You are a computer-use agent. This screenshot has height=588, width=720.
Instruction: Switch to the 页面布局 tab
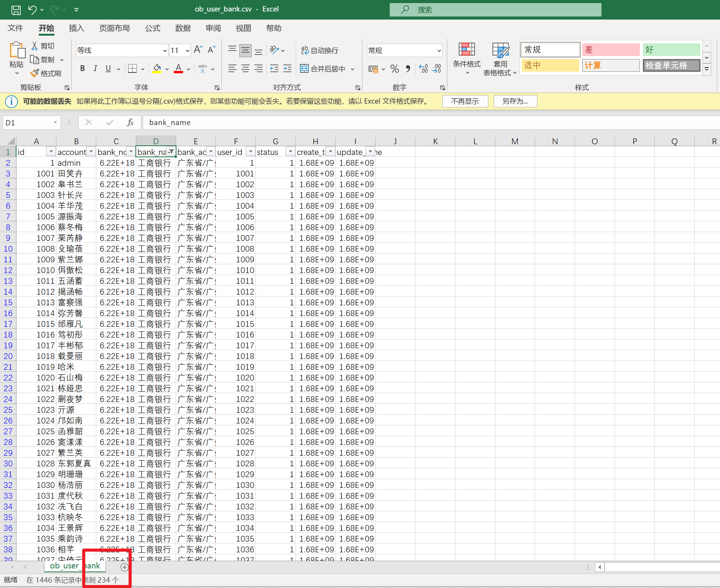(114, 28)
